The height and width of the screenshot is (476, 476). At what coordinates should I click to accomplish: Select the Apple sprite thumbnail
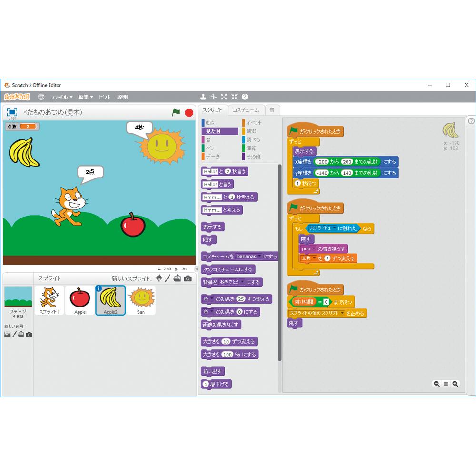coord(80,300)
